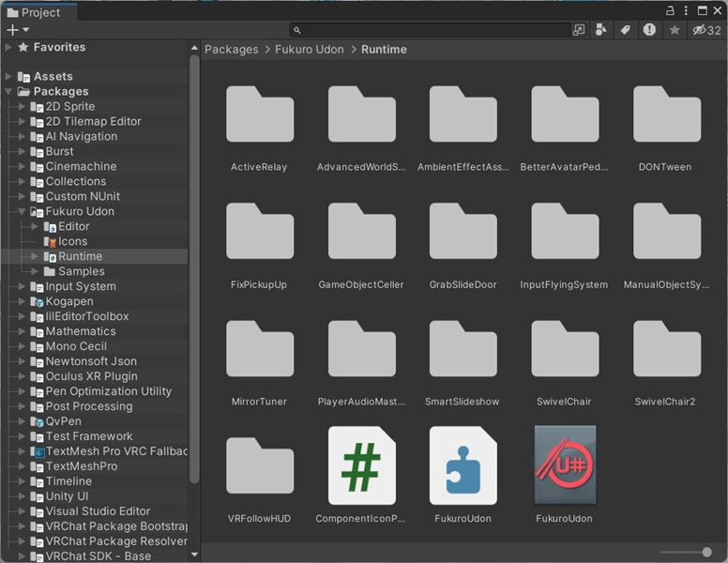
Task: Open search in scene/packages picker icon
Action: click(x=579, y=30)
